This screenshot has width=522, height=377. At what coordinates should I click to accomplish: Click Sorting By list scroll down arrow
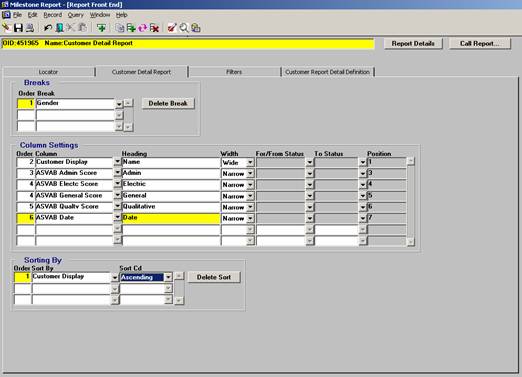pyautogui.click(x=179, y=300)
